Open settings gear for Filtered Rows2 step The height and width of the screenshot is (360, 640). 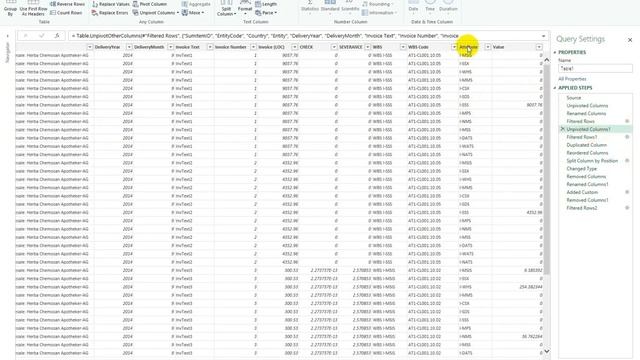[x=627, y=208]
